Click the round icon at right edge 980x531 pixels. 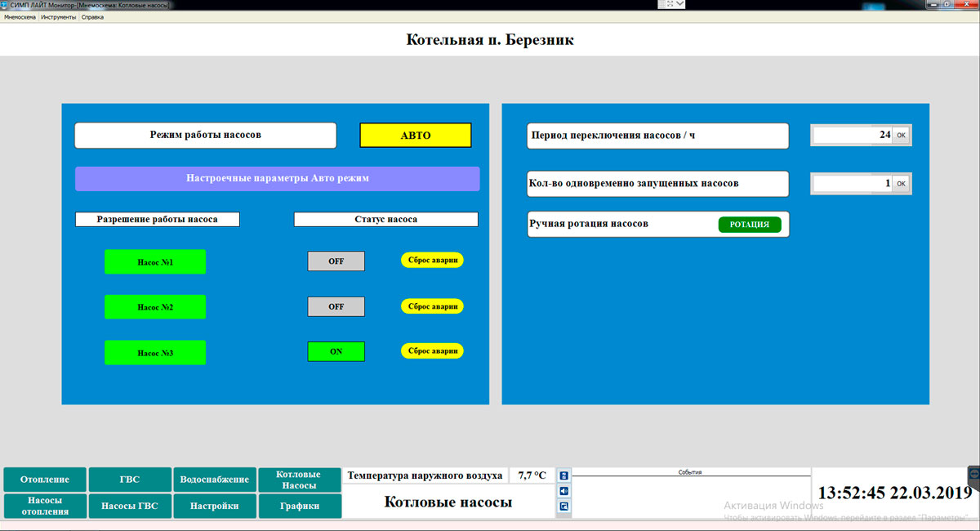click(974, 474)
